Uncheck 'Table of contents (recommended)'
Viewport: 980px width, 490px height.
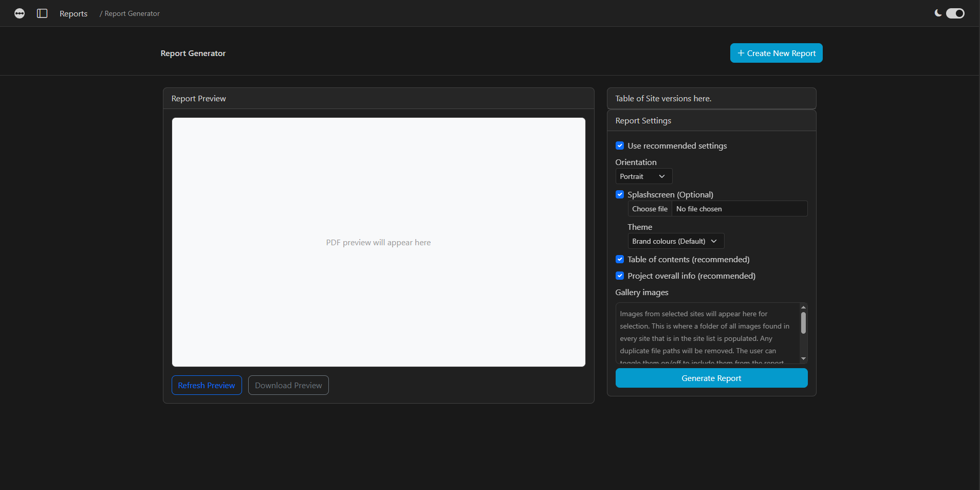tap(620, 259)
